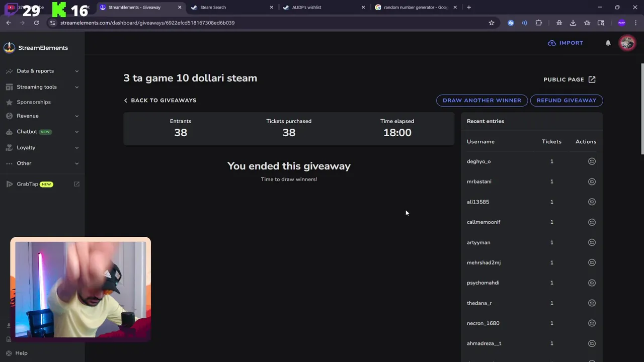The width and height of the screenshot is (644, 362).
Task: Reload the page
Action: click(36, 23)
